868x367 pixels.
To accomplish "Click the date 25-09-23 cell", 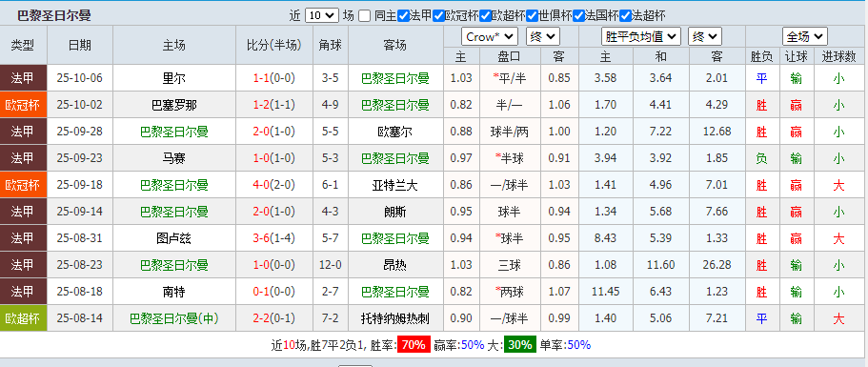I will (80, 158).
